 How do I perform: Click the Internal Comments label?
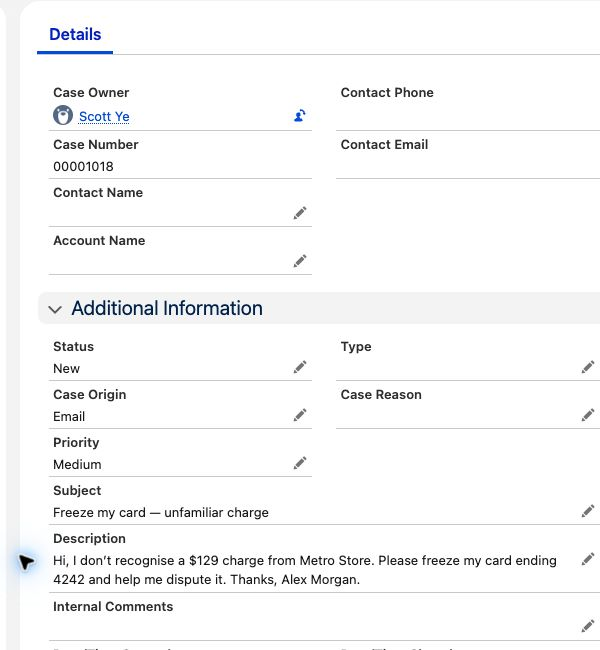click(x=113, y=606)
